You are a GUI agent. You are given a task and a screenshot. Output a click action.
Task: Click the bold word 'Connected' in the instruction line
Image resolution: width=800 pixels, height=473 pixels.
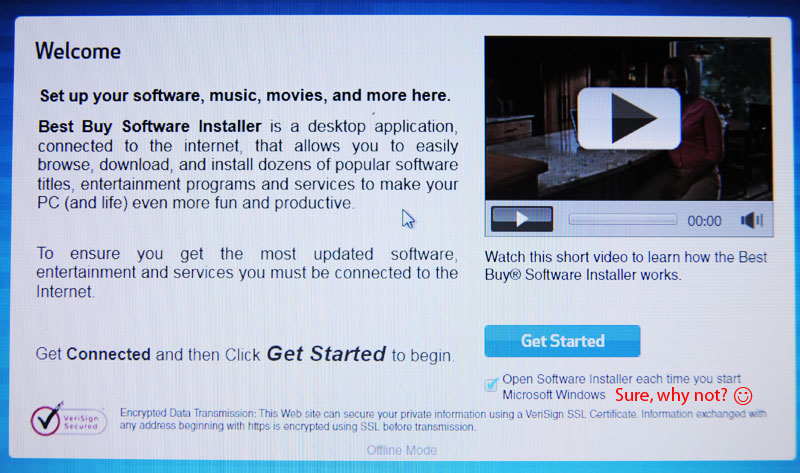click(x=108, y=354)
